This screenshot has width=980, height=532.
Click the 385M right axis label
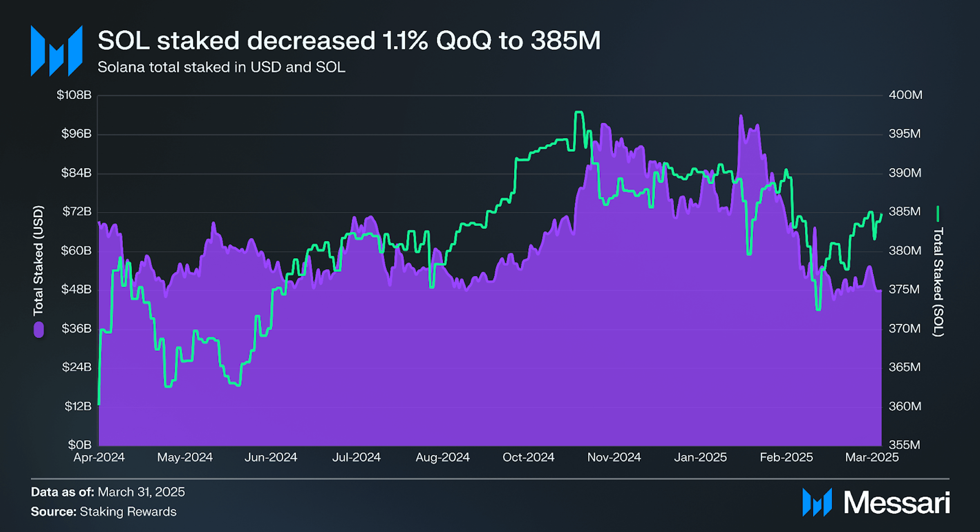point(905,212)
